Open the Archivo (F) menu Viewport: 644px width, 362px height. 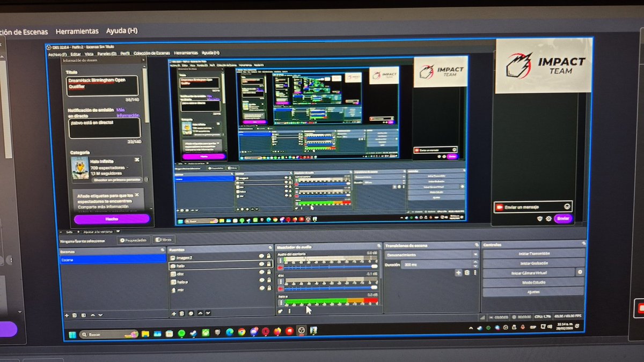tap(57, 54)
